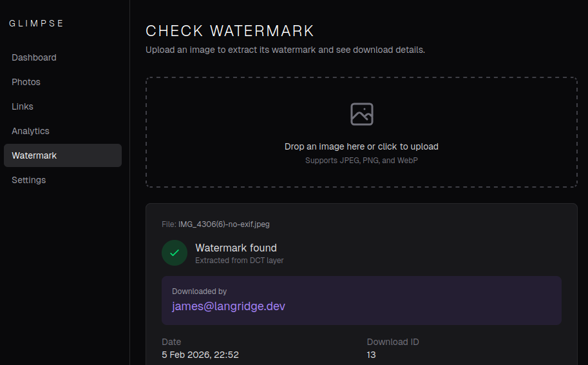
Task: Click the 'Download ID' label
Action: point(393,342)
